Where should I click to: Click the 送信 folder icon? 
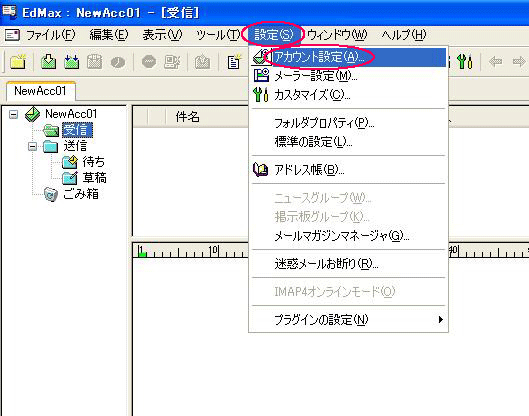(51, 146)
